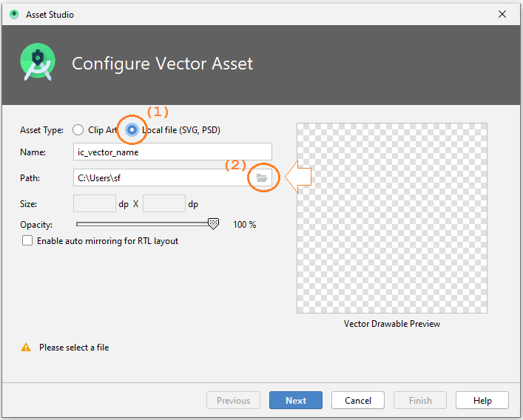Open Help for Asset Studio
This screenshot has height=420, width=523.
(482, 400)
